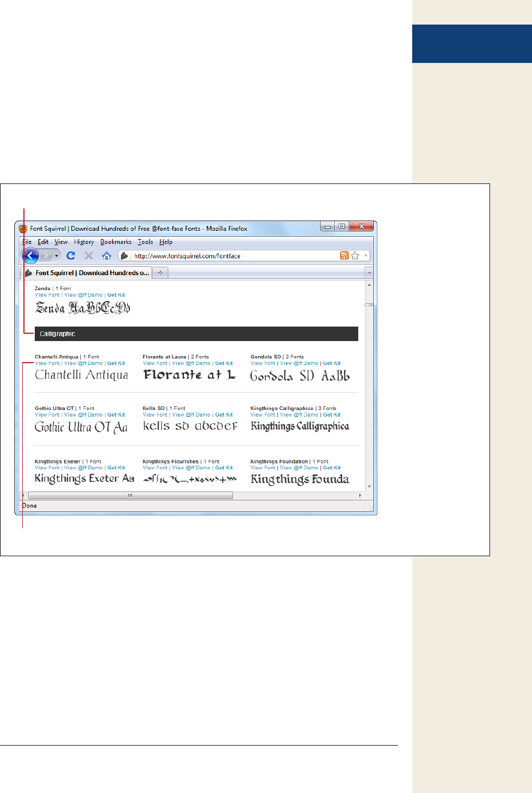Click the vertical scrollbar down arrow
This screenshot has height=793, width=532.
point(370,487)
